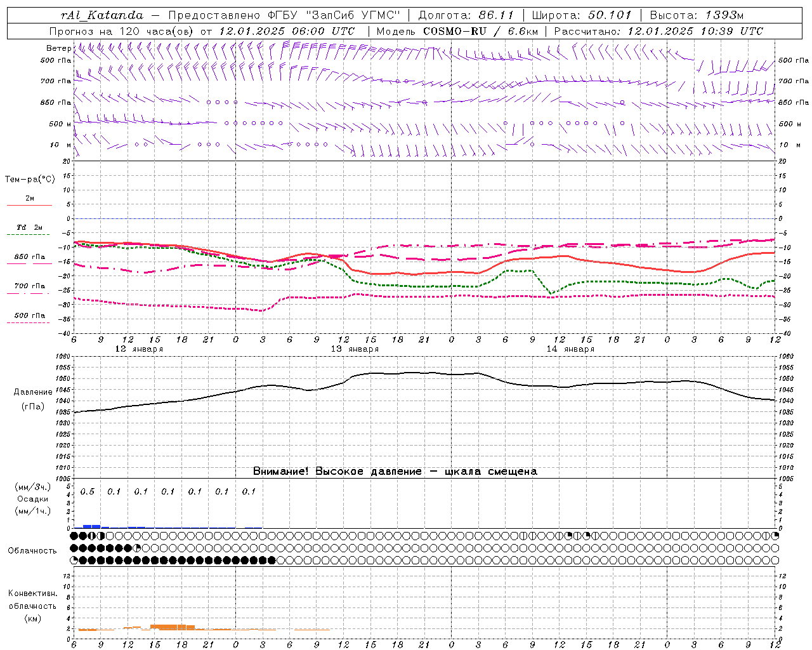Click the right-side 700 гПа label in the wind panel
The image size is (812, 650).
[794, 81]
